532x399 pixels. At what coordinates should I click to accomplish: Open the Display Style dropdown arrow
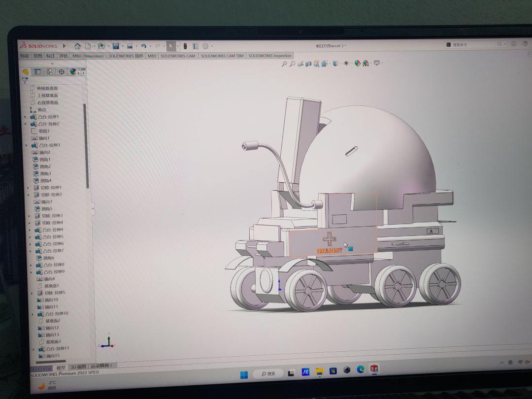tap(341, 64)
